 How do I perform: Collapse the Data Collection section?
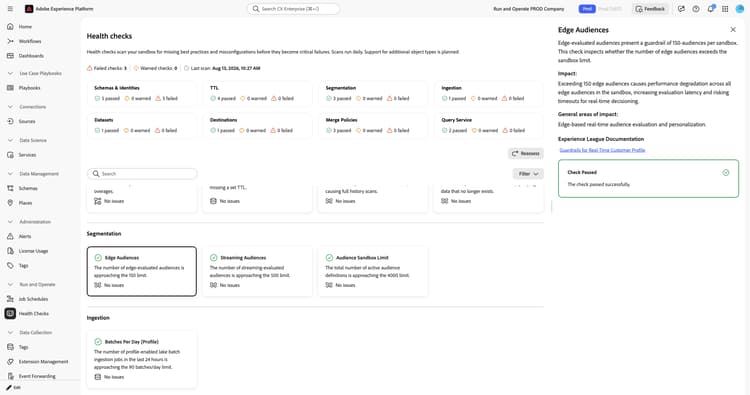[10, 332]
